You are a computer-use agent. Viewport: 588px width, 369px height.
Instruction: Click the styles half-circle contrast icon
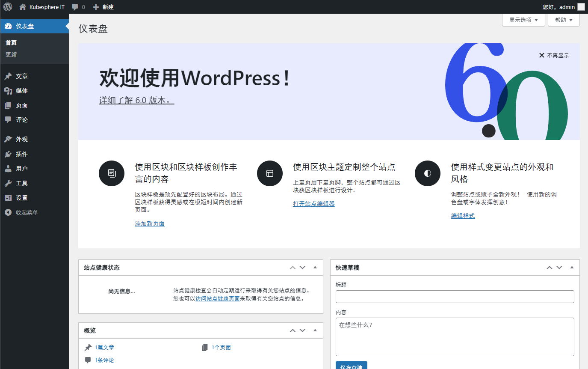[x=428, y=173]
